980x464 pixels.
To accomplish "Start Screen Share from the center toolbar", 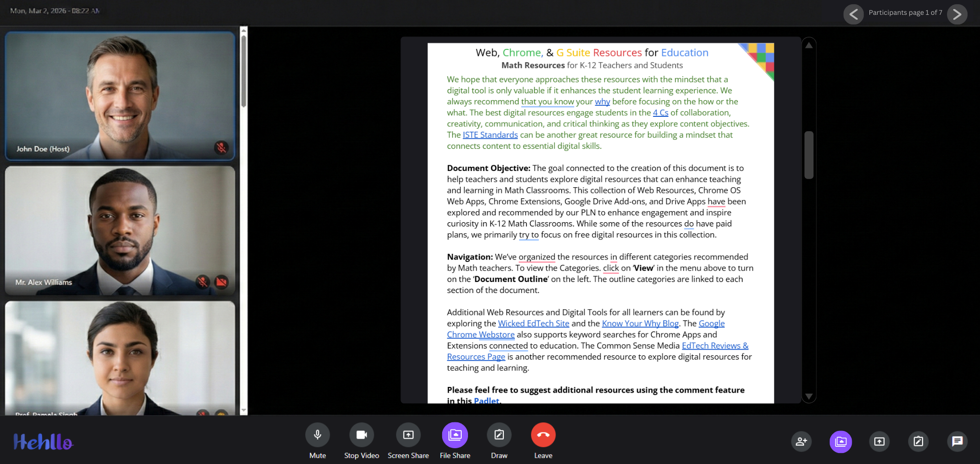I will point(408,435).
